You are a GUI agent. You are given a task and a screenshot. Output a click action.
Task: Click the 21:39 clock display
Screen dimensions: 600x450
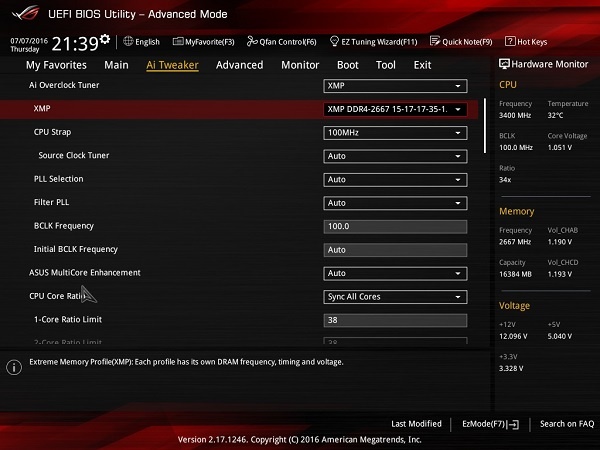tap(75, 44)
